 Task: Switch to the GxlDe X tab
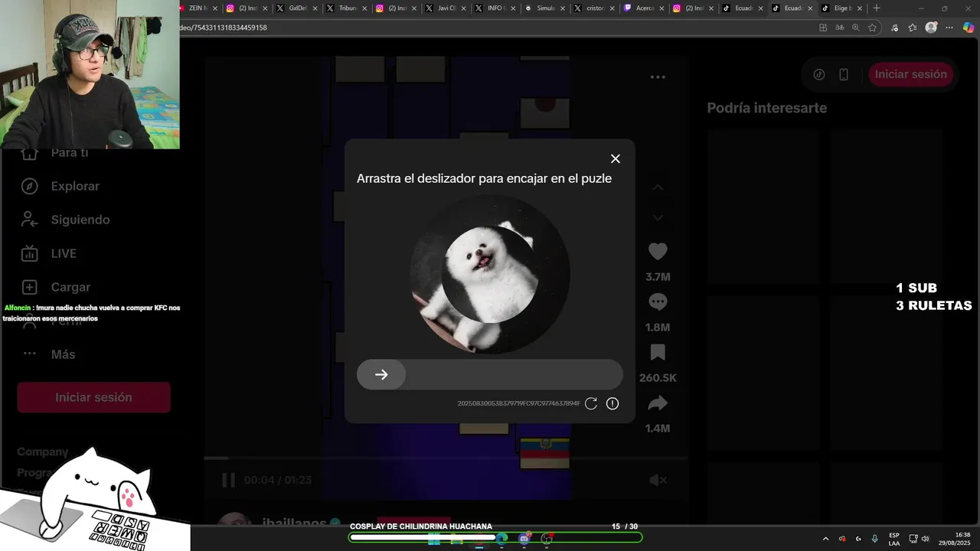(297, 8)
